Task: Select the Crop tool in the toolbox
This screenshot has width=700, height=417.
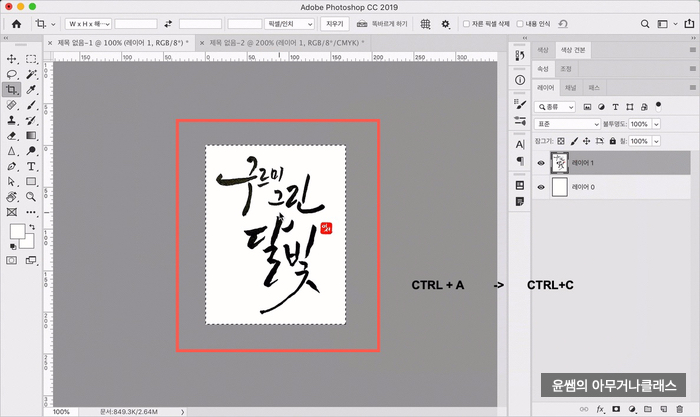Action: pyautogui.click(x=12, y=89)
